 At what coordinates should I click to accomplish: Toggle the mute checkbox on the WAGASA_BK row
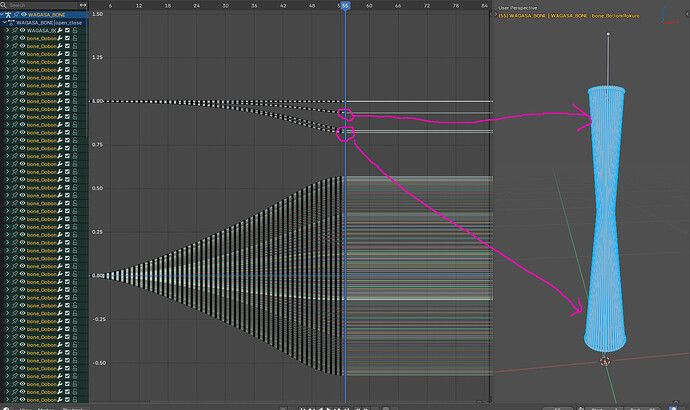pos(67,30)
